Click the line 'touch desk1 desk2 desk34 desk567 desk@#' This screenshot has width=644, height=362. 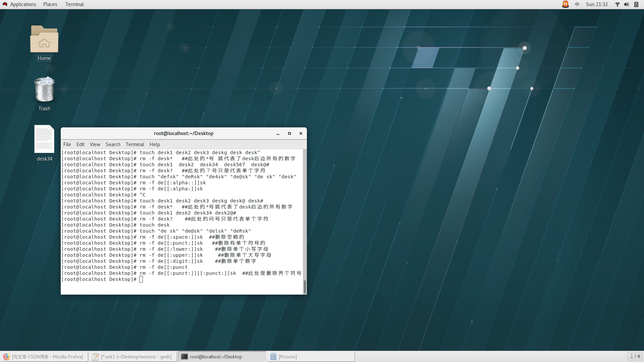165,165
